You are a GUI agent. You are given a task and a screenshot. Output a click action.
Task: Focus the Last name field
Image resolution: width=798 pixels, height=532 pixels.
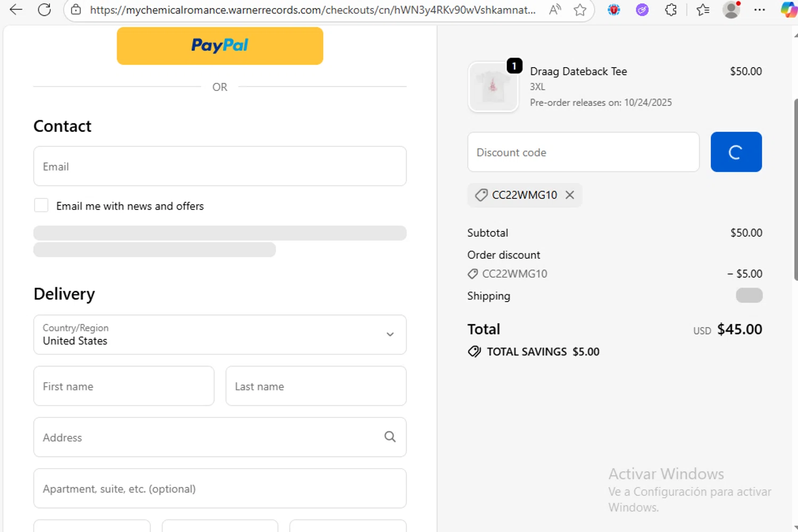coord(316,386)
